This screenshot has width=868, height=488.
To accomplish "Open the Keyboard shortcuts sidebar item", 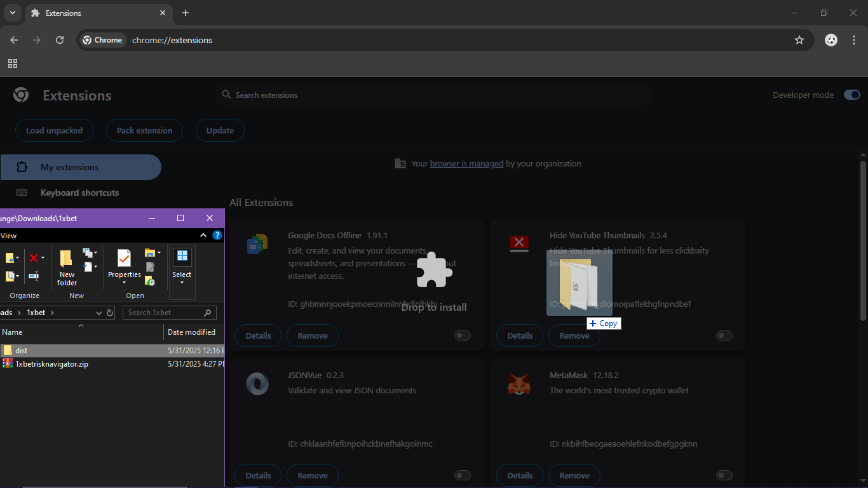I will click(79, 193).
